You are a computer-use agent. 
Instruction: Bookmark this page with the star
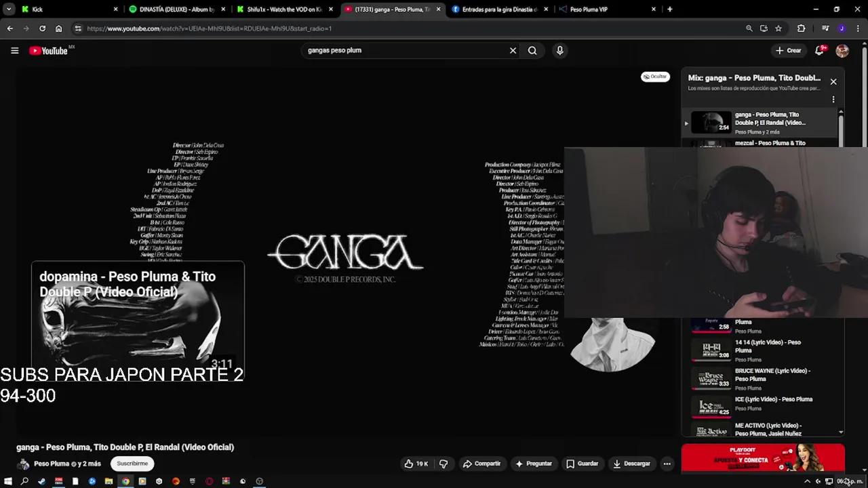coord(778,28)
